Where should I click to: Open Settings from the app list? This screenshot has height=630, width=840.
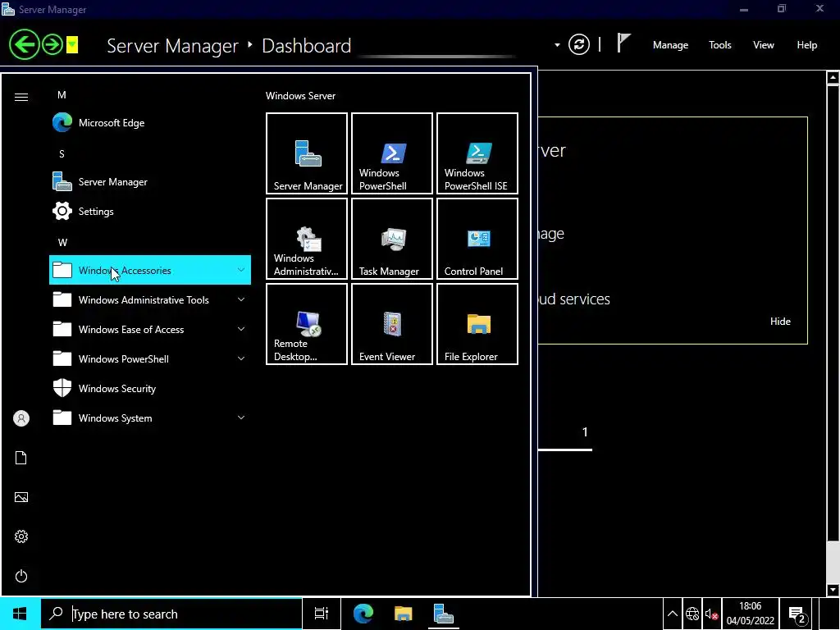point(150,211)
